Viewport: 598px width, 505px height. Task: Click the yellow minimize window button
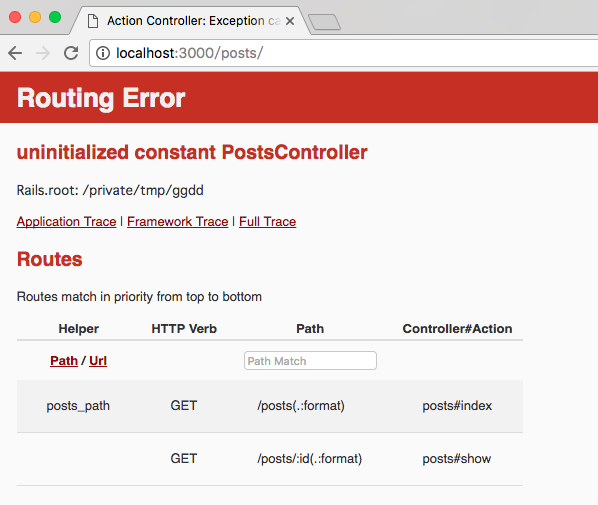(x=35, y=17)
